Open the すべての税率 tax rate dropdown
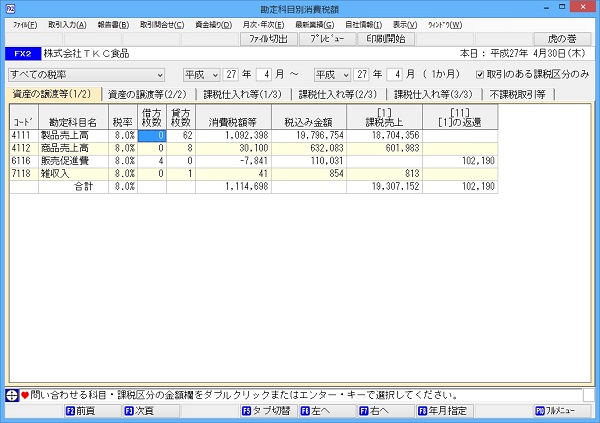This screenshot has height=423, width=600. point(86,75)
